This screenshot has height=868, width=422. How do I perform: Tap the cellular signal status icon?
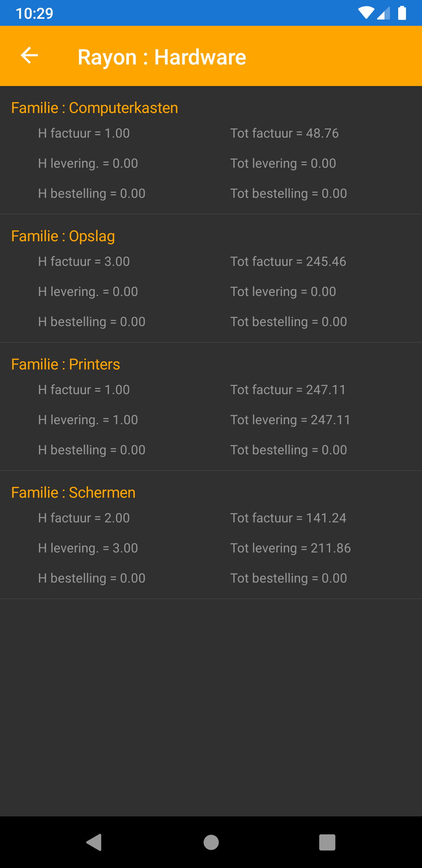click(384, 14)
